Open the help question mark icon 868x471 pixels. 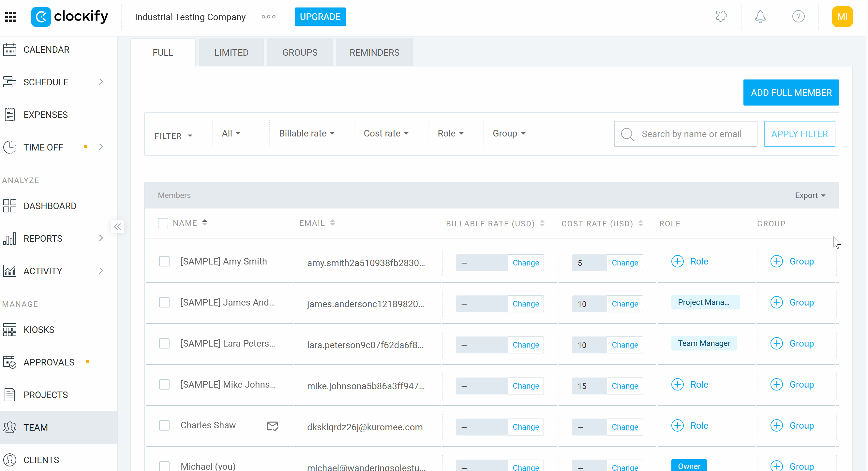point(798,17)
